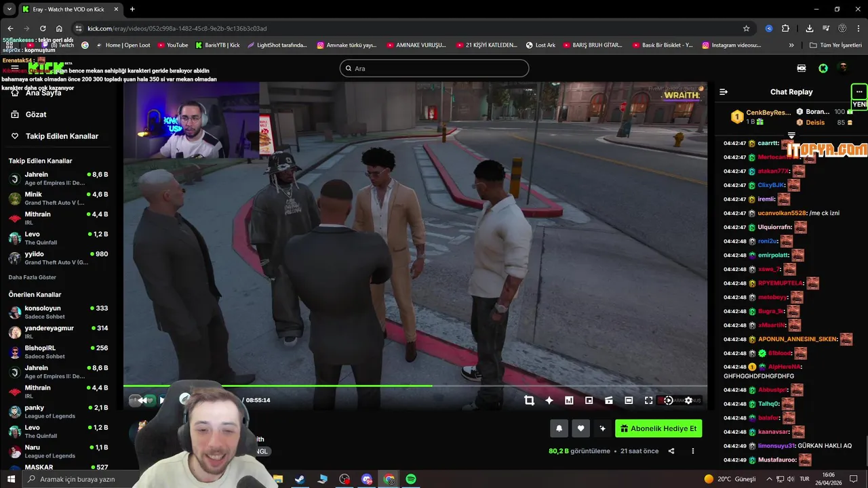This screenshot has width=868, height=488.
Task: Open the stats bar-chart icon in player
Action: [569, 401]
